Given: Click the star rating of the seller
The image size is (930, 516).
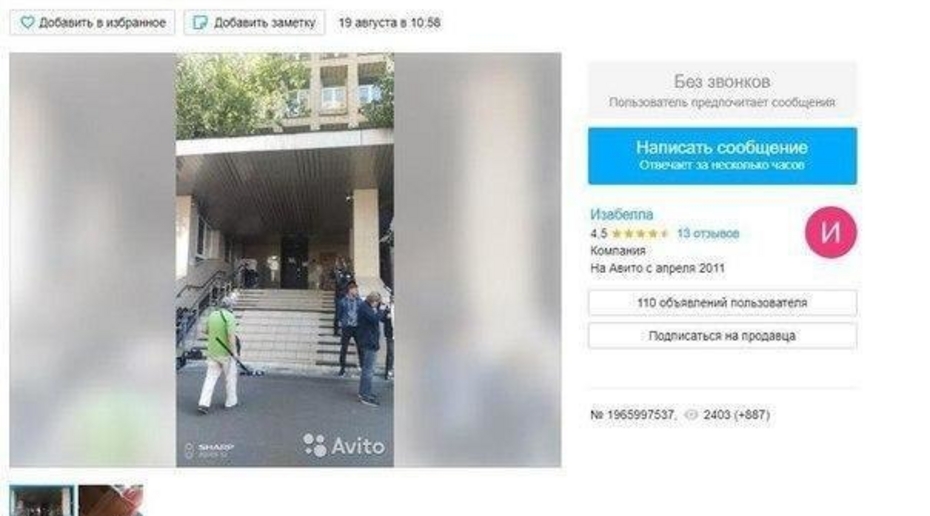Looking at the screenshot, I should click(639, 234).
